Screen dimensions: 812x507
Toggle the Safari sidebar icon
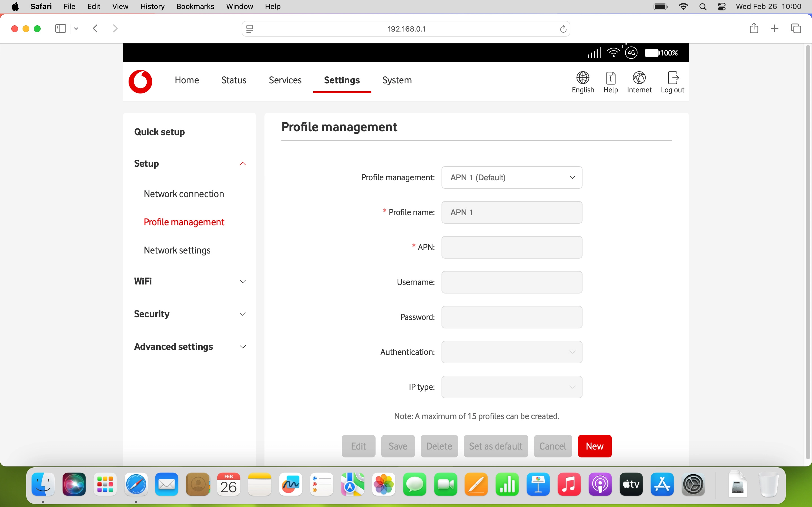60,28
